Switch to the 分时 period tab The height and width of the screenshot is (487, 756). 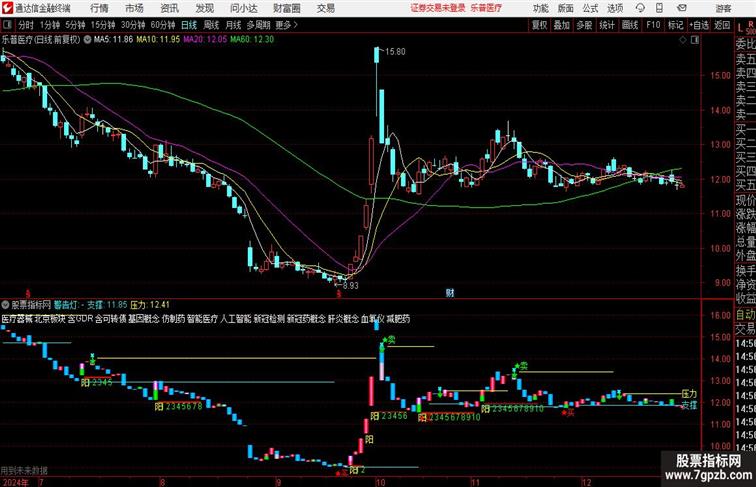[x=26, y=25]
